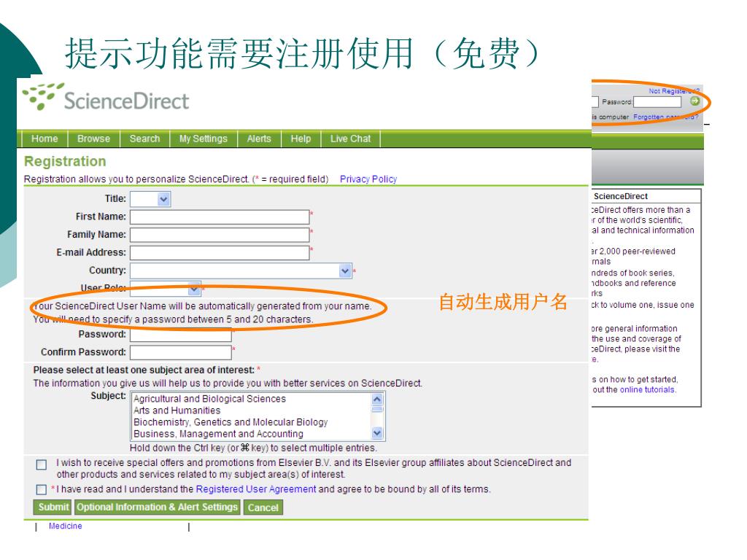The width and height of the screenshot is (747, 560).
Task: Check the special offers and promotions checkbox
Action: pyautogui.click(x=42, y=464)
